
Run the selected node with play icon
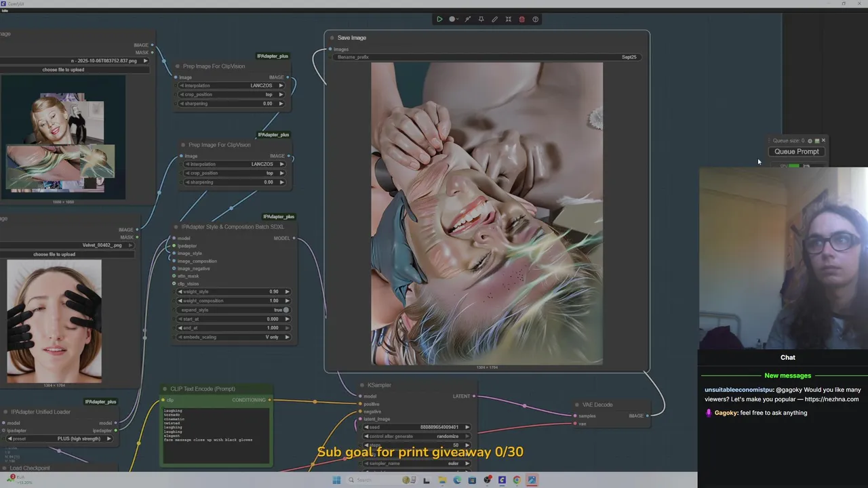tap(439, 19)
